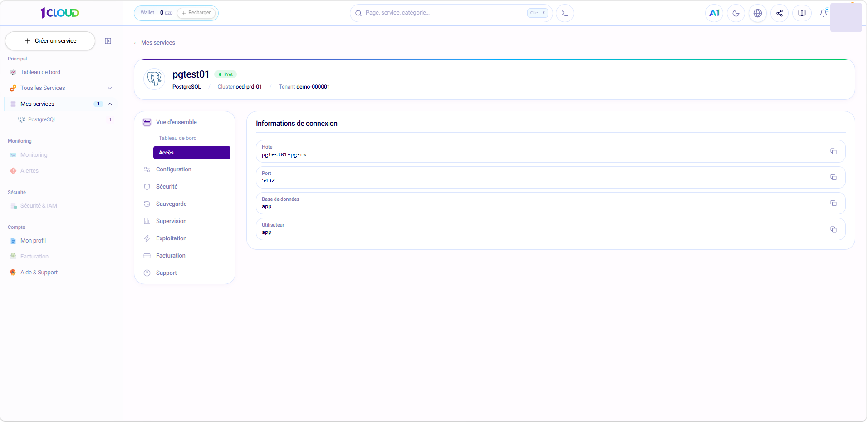868x422 pixels.
Task: Copy the Hôte value pgtest01-pg-rw
Action: pyautogui.click(x=834, y=151)
